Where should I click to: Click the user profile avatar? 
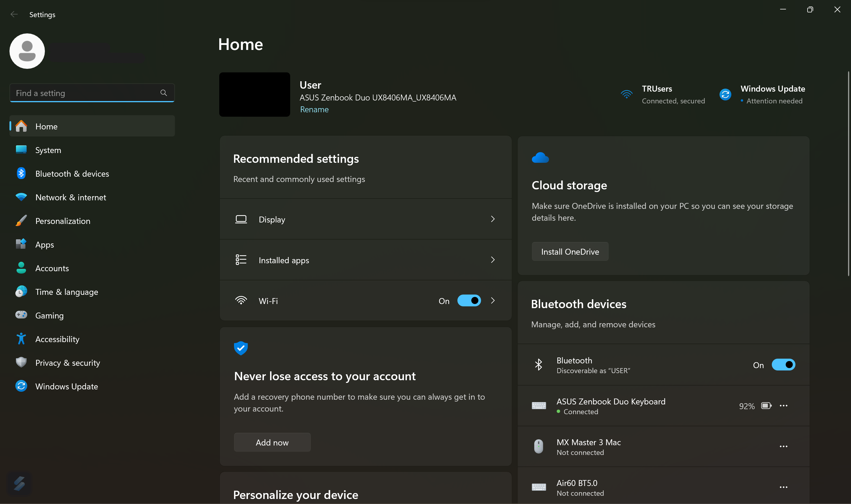click(27, 51)
